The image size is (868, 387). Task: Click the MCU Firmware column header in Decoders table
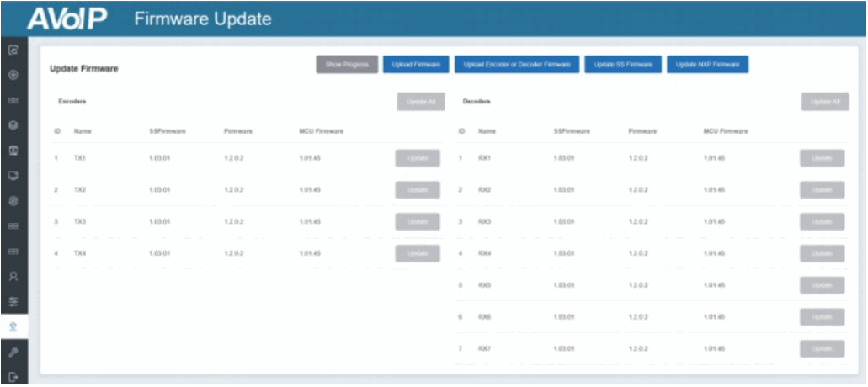coord(726,131)
